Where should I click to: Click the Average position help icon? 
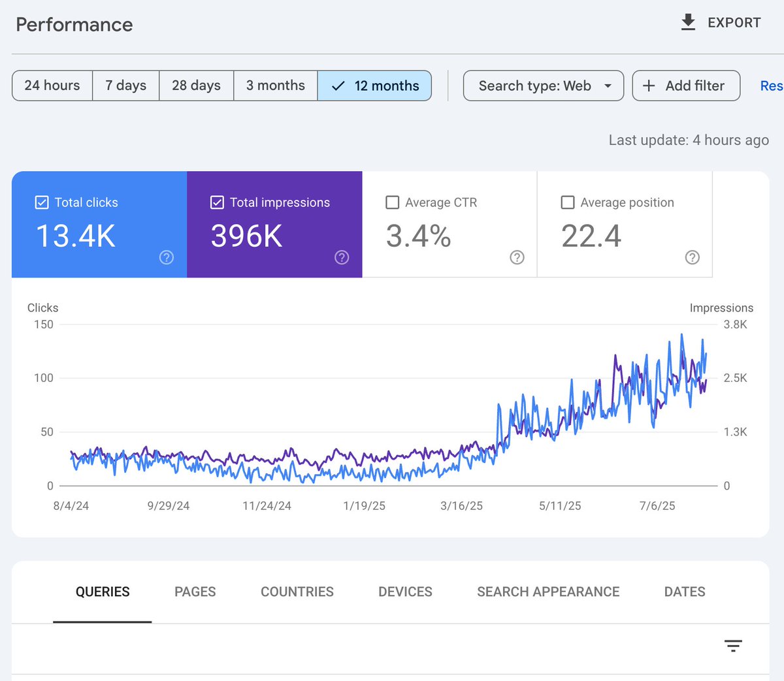tap(692, 258)
